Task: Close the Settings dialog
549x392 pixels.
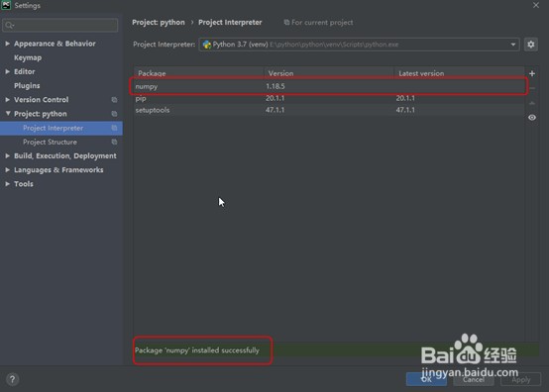Action: click(x=536, y=5)
